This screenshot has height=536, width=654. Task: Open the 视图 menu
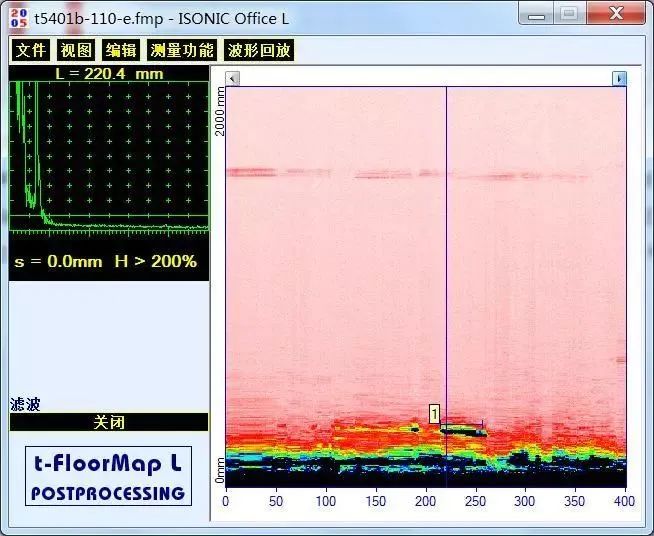76,50
